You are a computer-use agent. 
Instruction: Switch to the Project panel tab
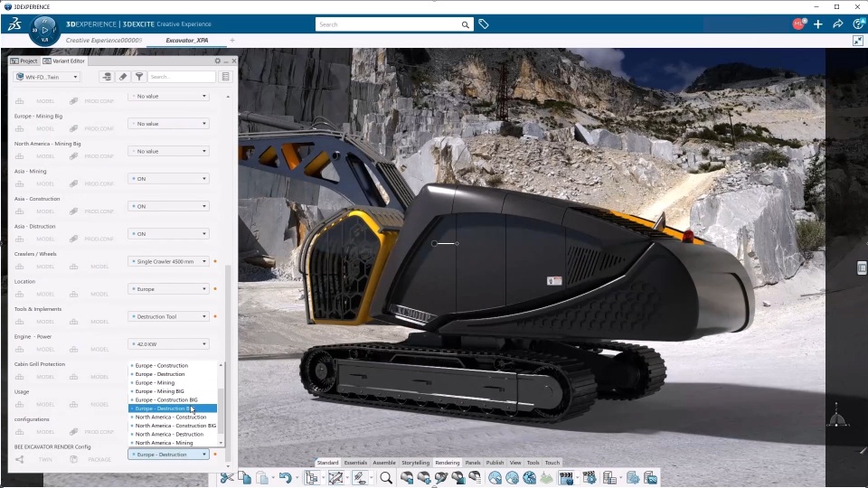coord(24,61)
